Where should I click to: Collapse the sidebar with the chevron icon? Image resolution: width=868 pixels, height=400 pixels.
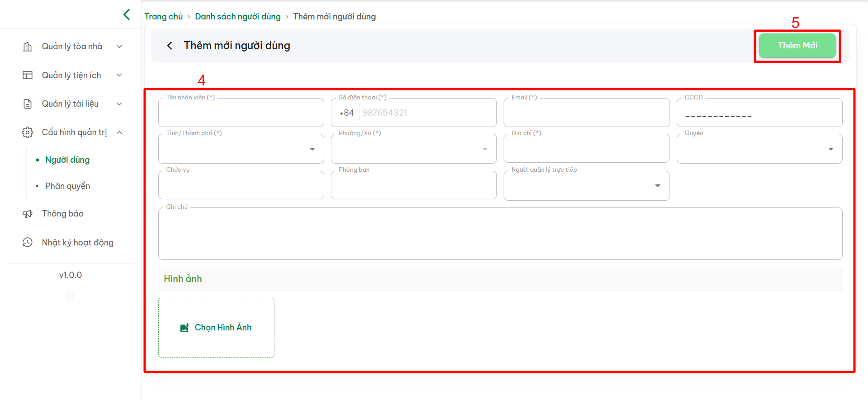click(x=127, y=14)
